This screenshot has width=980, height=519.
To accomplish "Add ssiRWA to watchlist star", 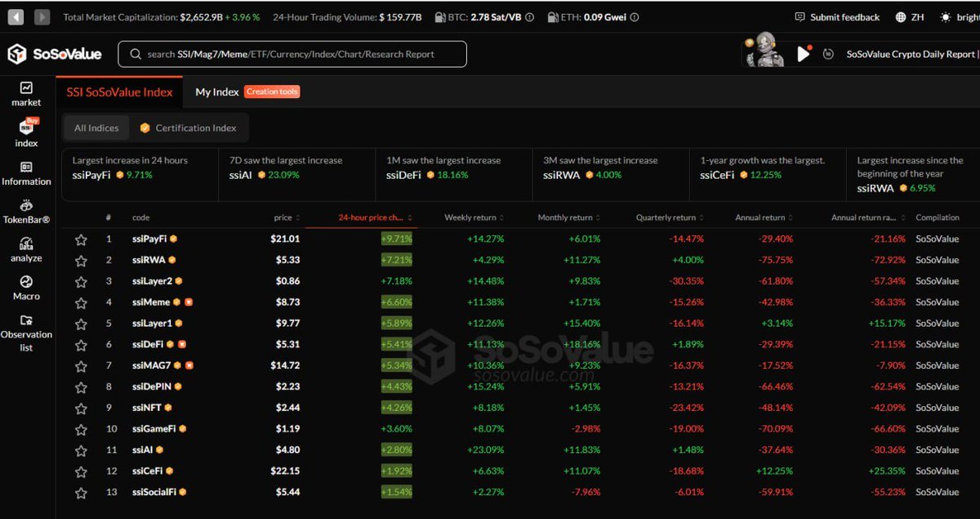I will point(81,260).
